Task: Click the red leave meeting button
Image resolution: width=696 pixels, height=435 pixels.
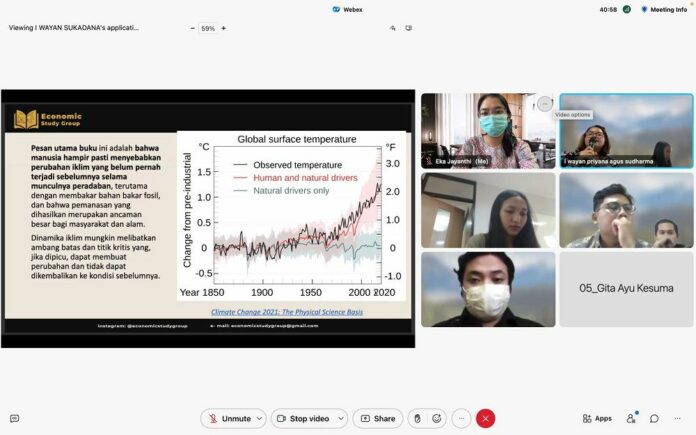Action: [486, 418]
